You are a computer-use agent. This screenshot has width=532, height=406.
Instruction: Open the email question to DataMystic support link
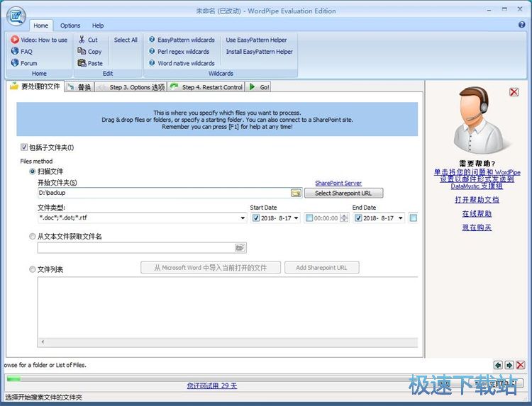point(477,179)
